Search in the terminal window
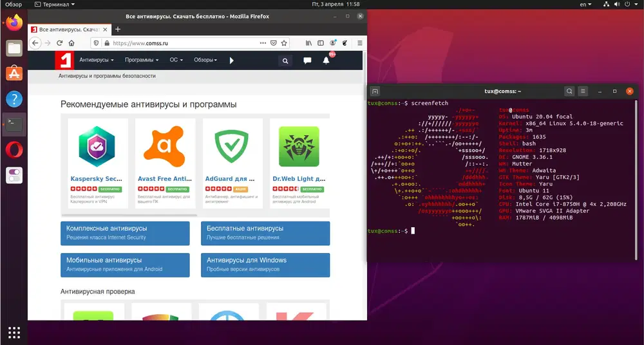The height and width of the screenshot is (345, 644). click(x=569, y=91)
